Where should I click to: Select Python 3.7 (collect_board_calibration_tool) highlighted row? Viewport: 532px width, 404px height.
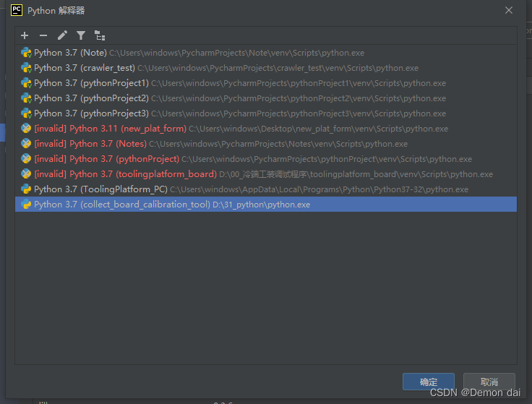coord(266,205)
